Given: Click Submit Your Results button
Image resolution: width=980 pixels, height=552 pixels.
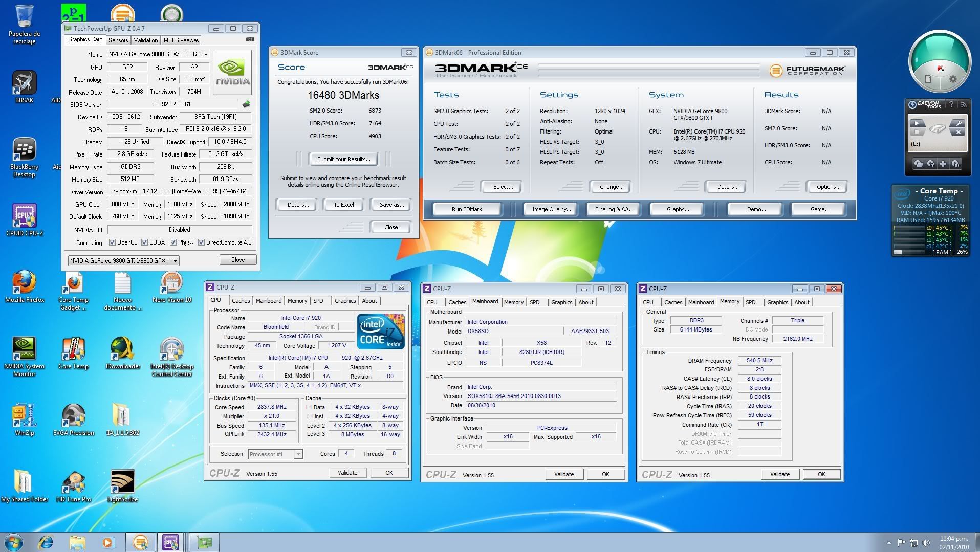Looking at the screenshot, I should coord(343,159).
